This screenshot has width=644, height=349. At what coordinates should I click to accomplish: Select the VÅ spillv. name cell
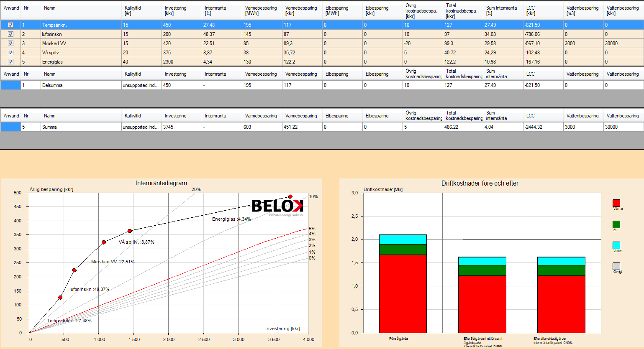point(81,53)
